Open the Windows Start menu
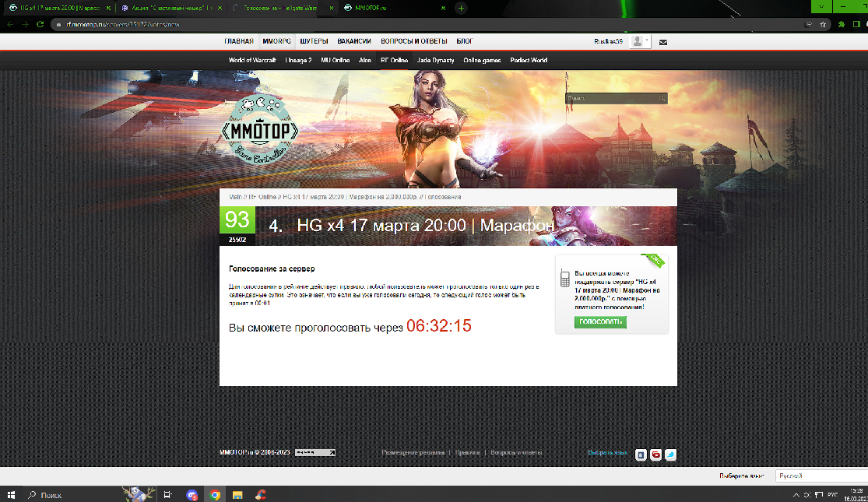Screen dimensions: 868x502 (x=11, y=495)
